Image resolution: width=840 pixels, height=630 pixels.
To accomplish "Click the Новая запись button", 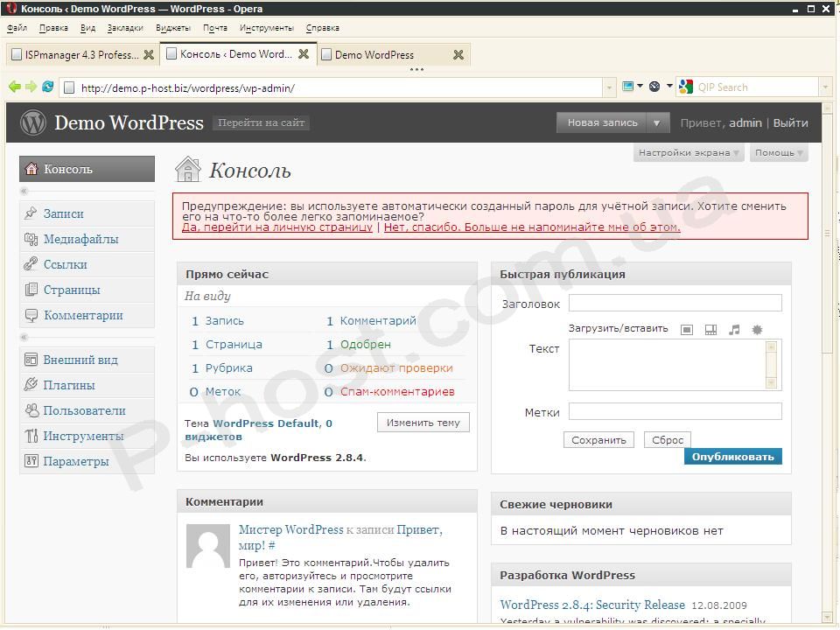I will tap(602, 122).
